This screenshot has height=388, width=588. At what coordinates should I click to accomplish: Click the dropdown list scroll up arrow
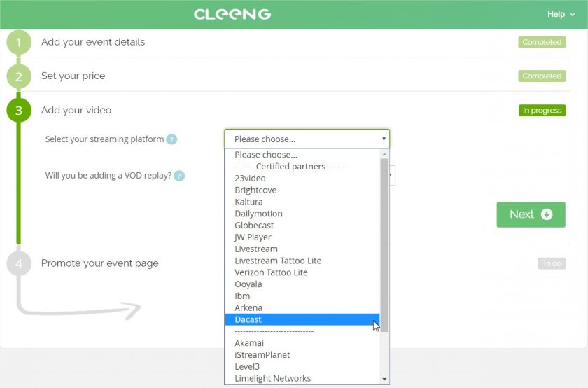pyautogui.click(x=384, y=154)
